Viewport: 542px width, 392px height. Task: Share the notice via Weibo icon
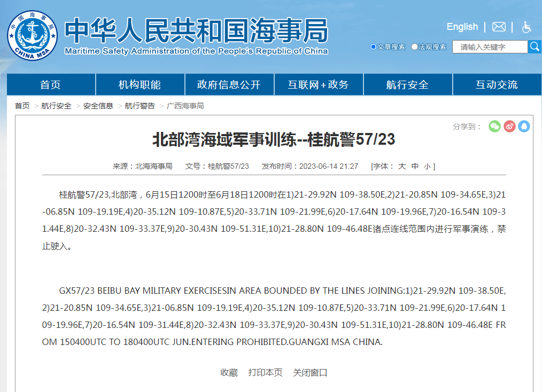[509, 127]
